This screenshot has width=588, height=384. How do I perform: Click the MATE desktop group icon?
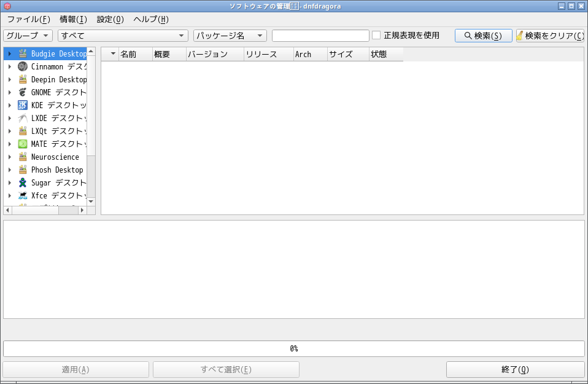click(23, 144)
